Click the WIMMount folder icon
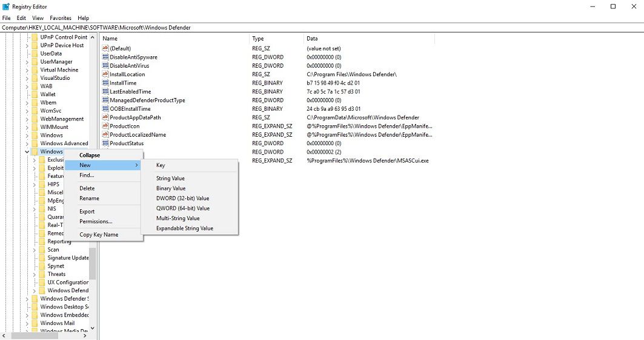The image size is (644, 340). pyautogui.click(x=35, y=127)
